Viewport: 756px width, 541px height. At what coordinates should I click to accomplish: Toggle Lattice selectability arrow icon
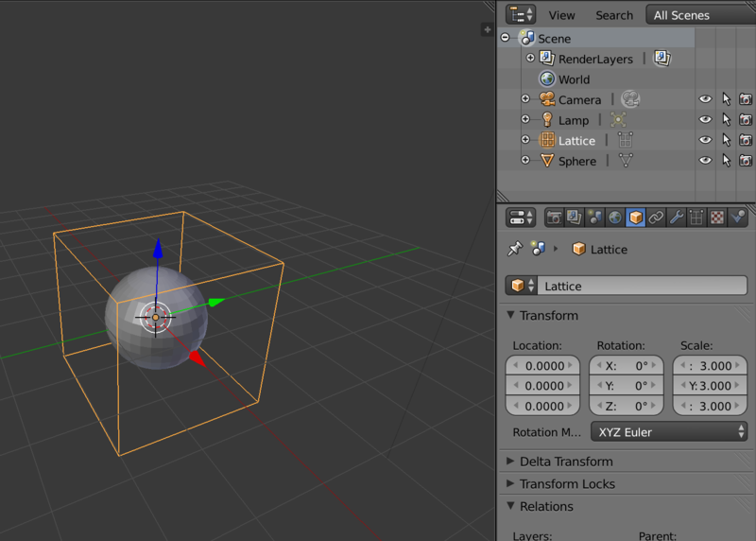pos(726,140)
